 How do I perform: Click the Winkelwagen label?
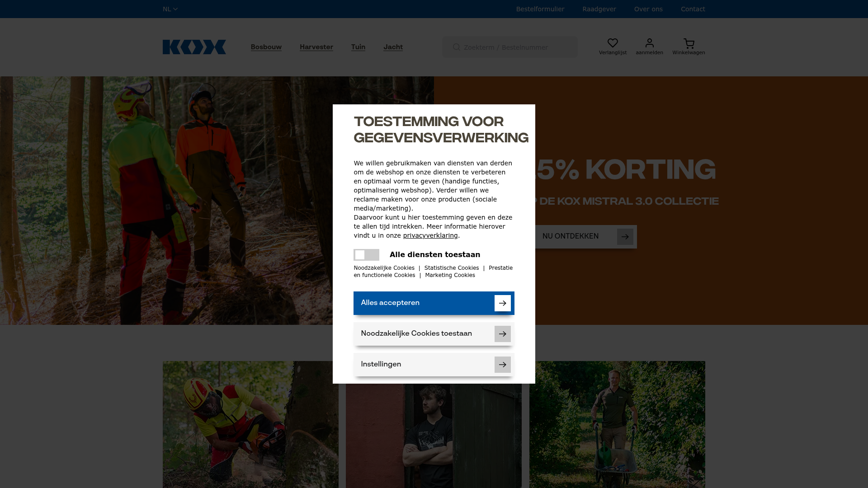point(689,53)
